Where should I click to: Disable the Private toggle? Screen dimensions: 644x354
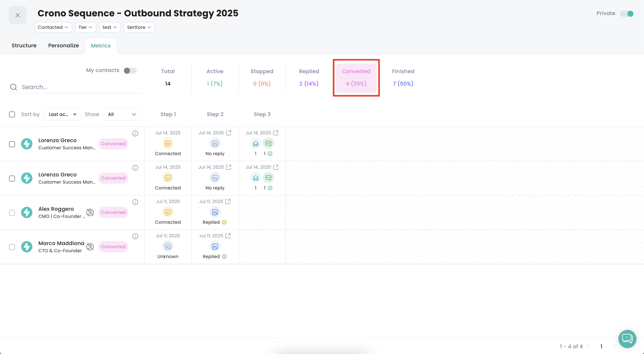pos(626,14)
